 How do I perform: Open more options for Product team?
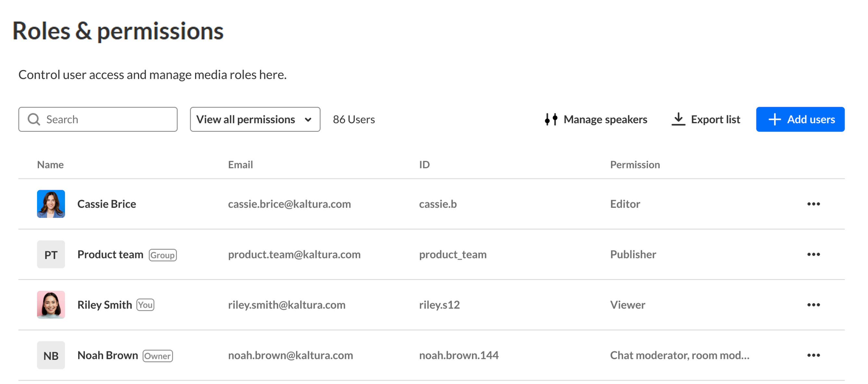click(x=813, y=254)
